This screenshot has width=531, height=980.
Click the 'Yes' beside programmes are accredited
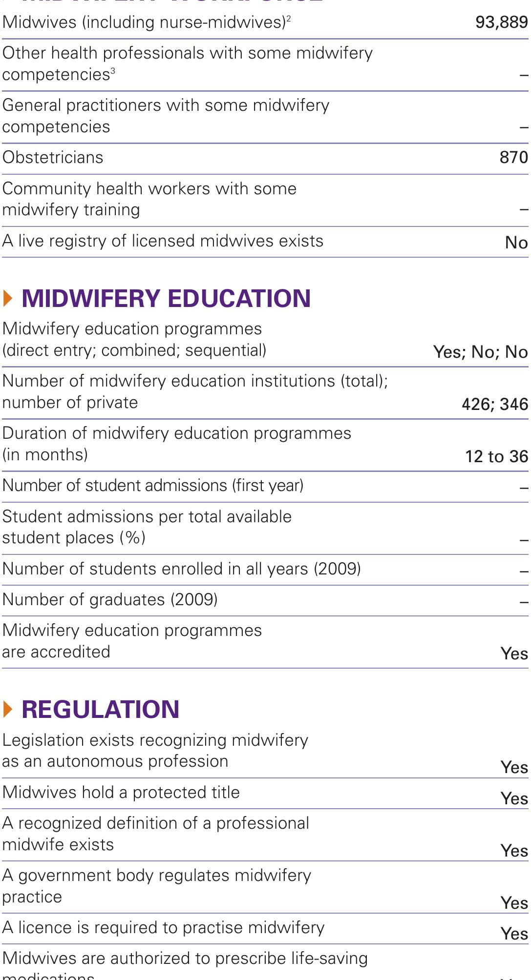(514, 653)
